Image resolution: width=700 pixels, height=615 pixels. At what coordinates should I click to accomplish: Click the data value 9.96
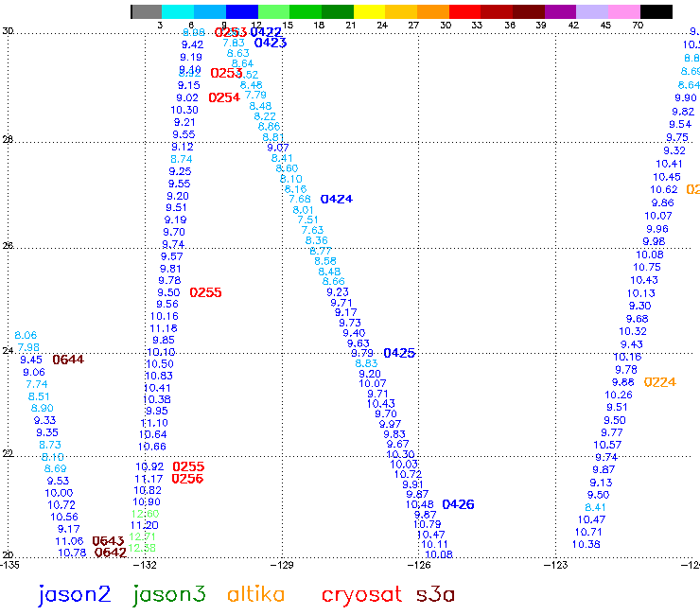pos(657,229)
